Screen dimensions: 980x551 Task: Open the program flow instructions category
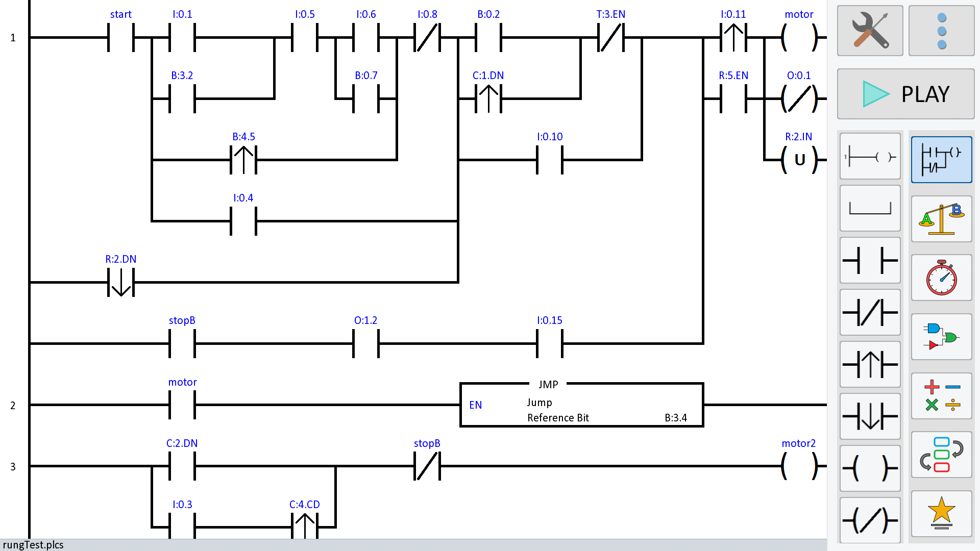coord(941,455)
